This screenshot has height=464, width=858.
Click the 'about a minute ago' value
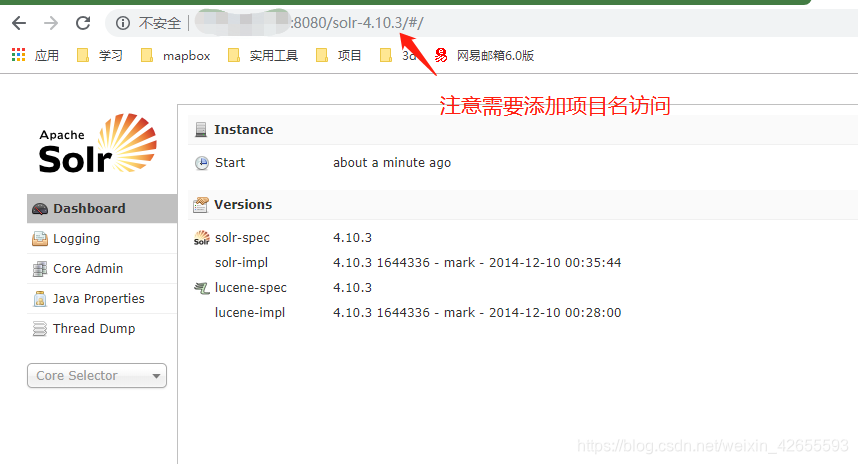click(392, 163)
